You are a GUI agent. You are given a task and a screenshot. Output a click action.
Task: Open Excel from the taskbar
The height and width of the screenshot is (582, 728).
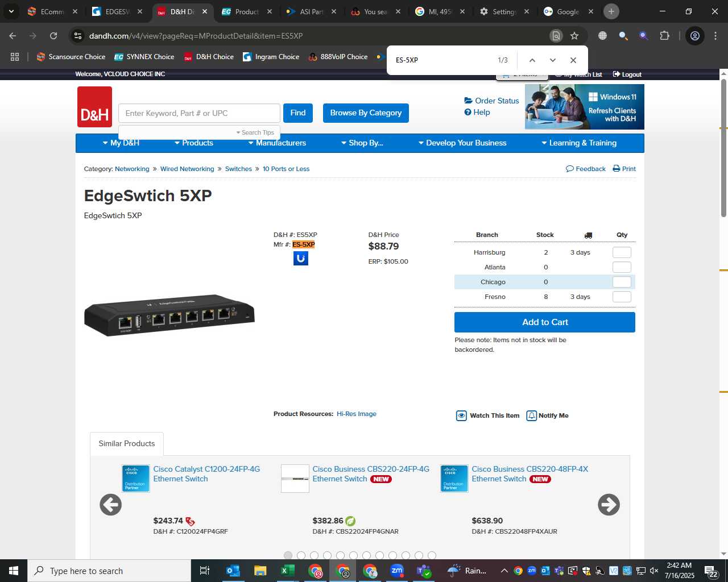(287, 571)
